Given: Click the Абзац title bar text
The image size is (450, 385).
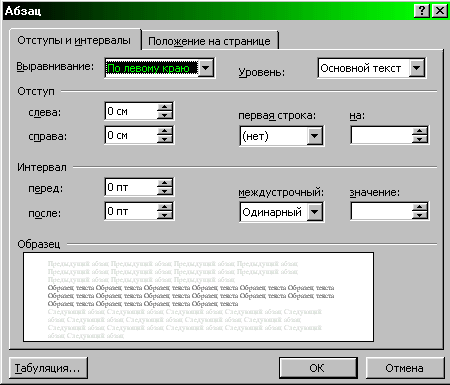Looking at the screenshot, I should coord(23,11).
